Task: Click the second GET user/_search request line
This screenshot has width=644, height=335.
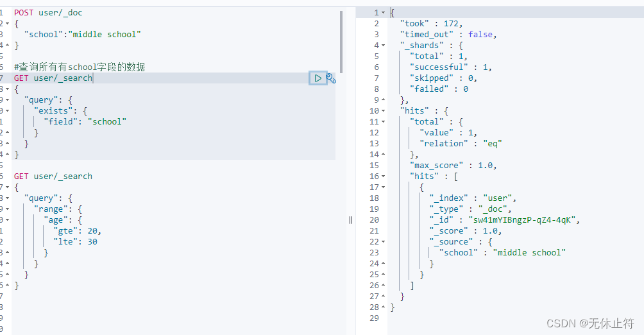Action: tap(53, 176)
